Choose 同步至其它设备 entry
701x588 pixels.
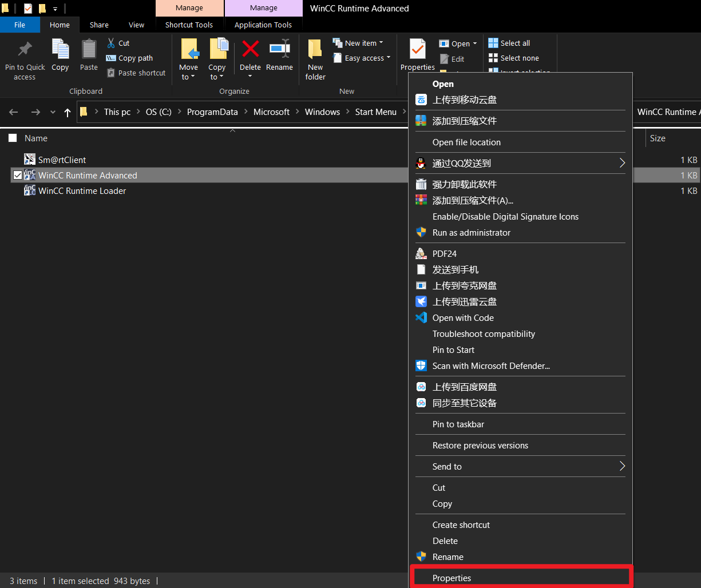coord(521,403)
